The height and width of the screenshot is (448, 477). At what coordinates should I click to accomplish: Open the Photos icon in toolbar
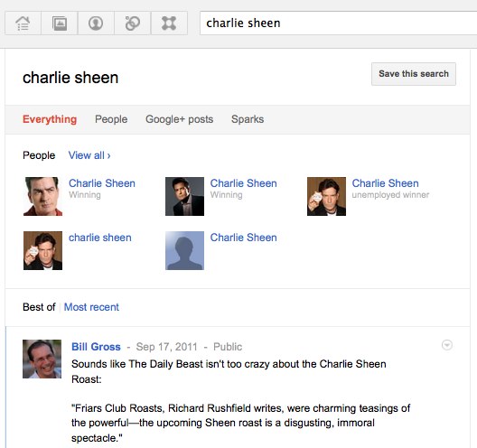click(x=60, y=23)
